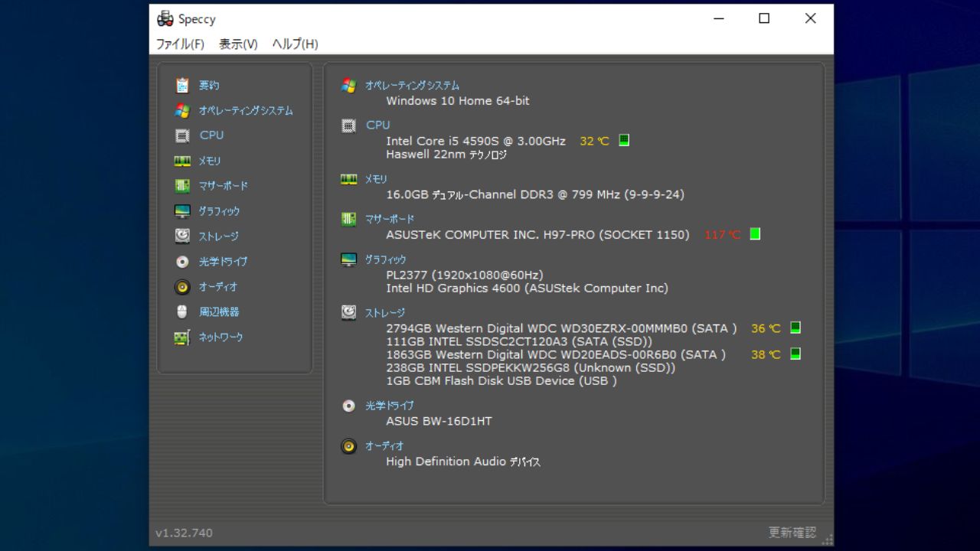The image size is (980, 551).
Task: Open the ヘルプ(H) menu
Action: (295, 44)
